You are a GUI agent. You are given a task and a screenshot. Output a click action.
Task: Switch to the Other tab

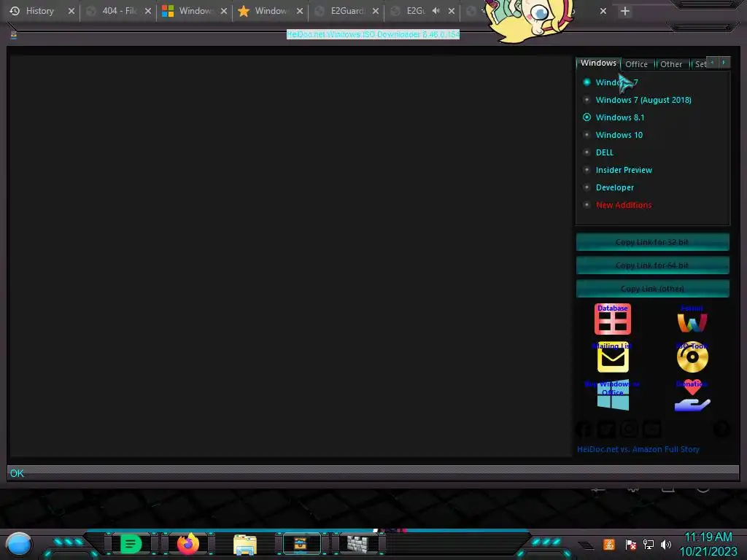tap(671, 64)
